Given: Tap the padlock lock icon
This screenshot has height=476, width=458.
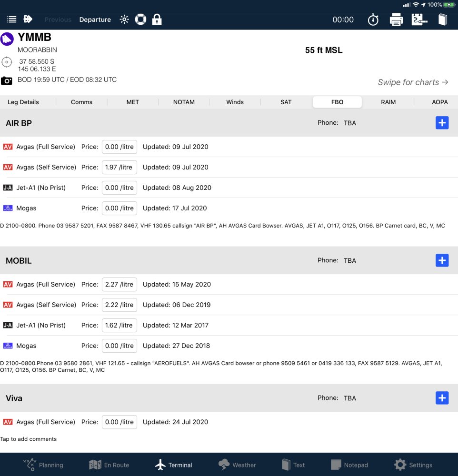Looking at the screenshot, I should [157, 20].
